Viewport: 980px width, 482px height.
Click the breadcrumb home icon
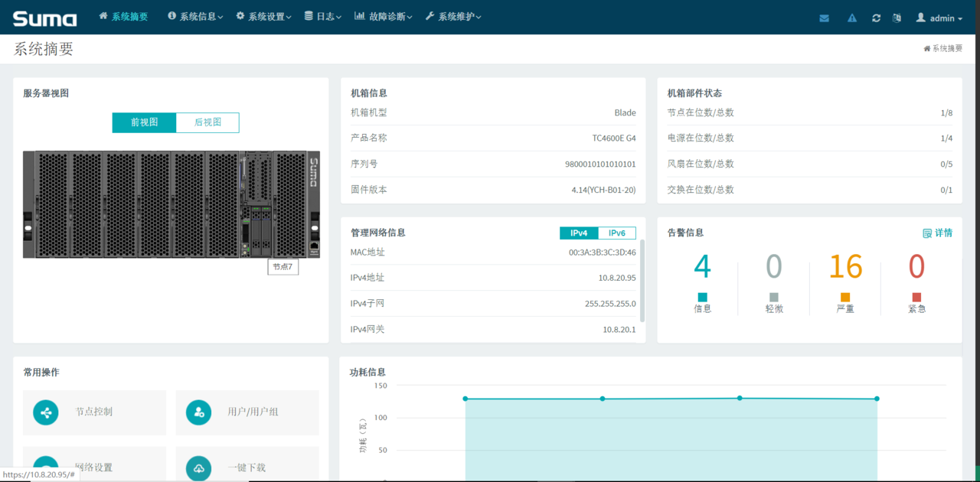[927, 48]
